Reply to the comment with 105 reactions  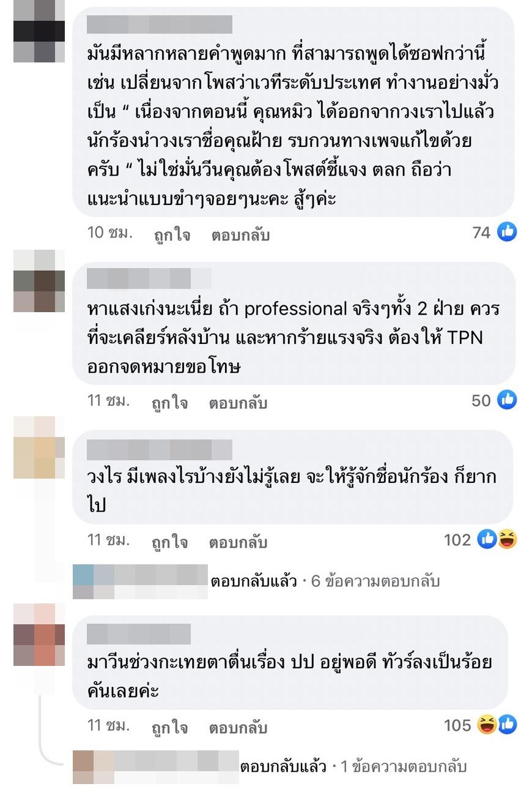click(238, 728)
